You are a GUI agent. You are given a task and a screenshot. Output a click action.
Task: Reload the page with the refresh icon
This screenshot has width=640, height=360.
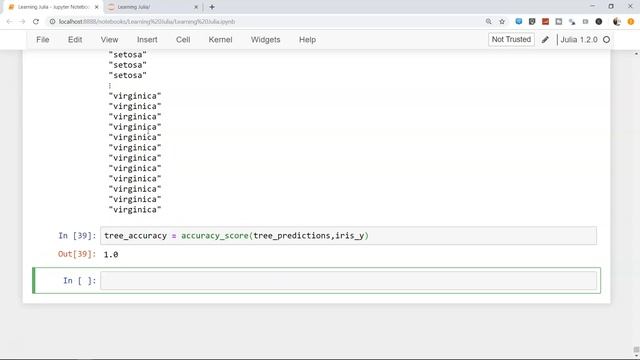36,22
